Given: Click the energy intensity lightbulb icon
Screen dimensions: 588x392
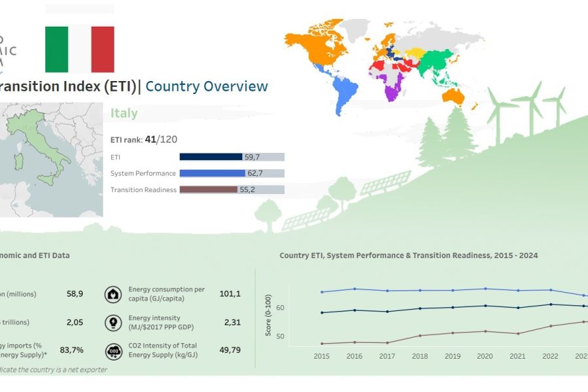Looking at the screenshot, I should pyautogui.click(x=113, y=322).
